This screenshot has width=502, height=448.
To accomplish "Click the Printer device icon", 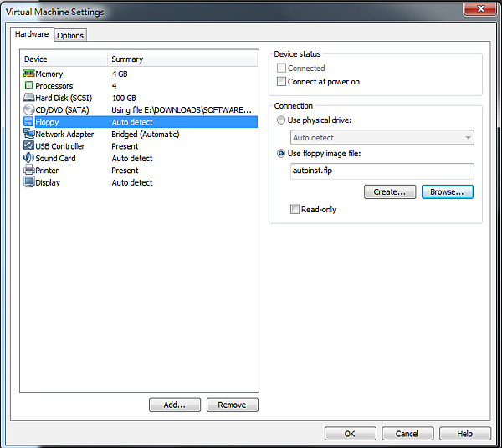I will click(x=28, y=170).
